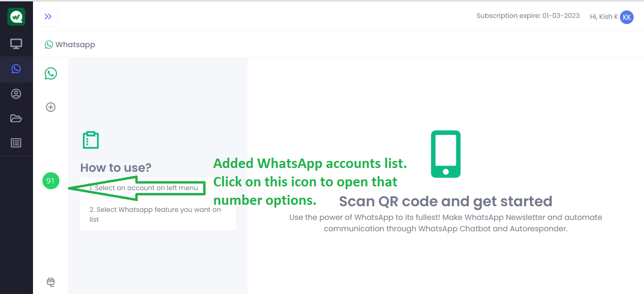Image resolution: width=644 pixels, height=294 pixels.
Task: Click the Whatsapp breadcrumb heading
Action: [70, 44]
